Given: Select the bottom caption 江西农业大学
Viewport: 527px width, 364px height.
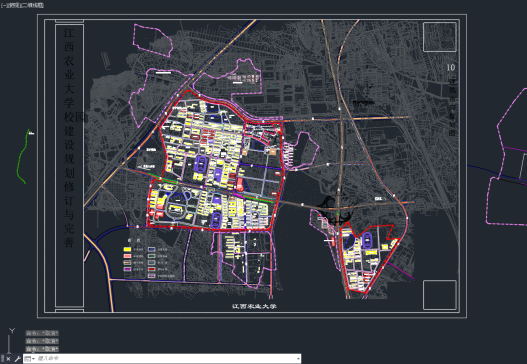Looking at the screenshot, I should click(x=254, y=306).
